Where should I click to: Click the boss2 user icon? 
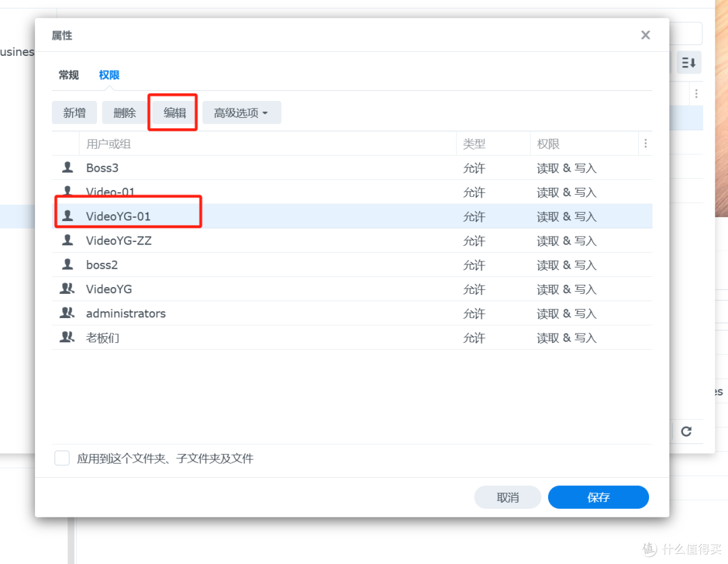(68, 265)
